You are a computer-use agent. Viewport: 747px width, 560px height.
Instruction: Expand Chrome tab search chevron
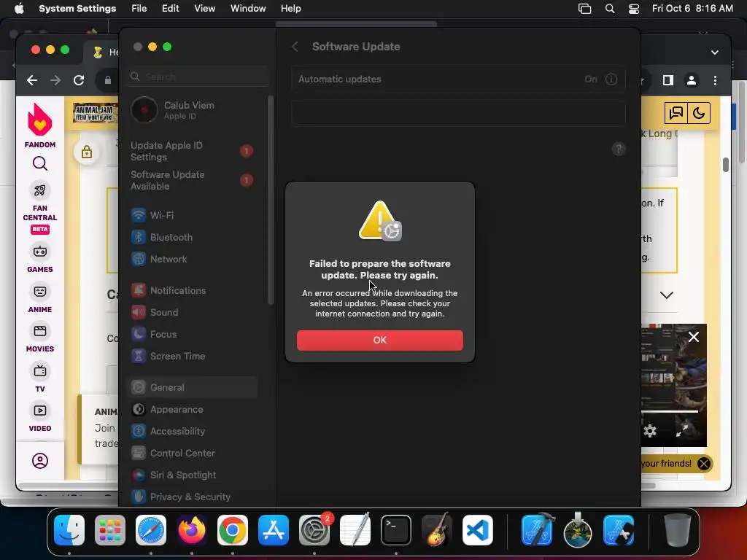(x=715, y=52)
